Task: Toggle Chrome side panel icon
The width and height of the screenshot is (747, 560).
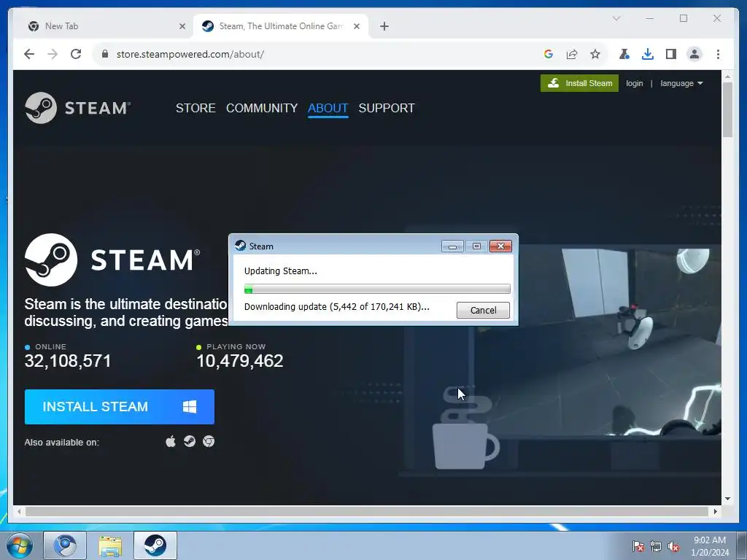Action: point(671,54)
